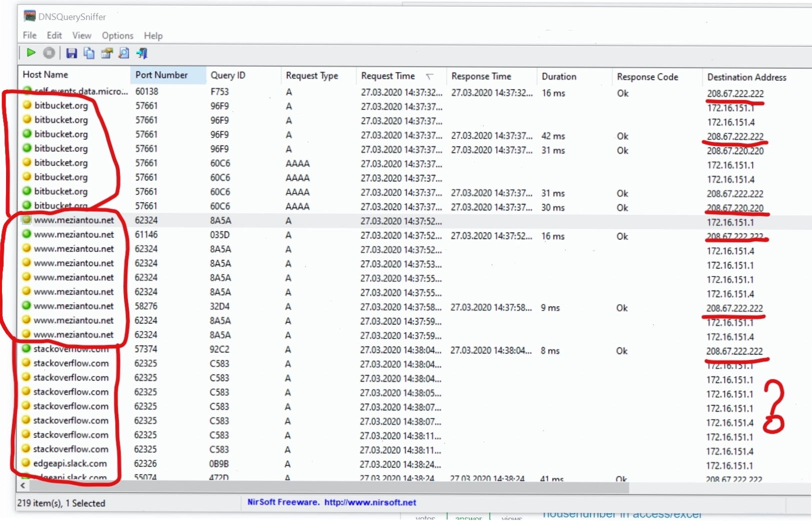Start capturing with the green play icon

(31, 52)
